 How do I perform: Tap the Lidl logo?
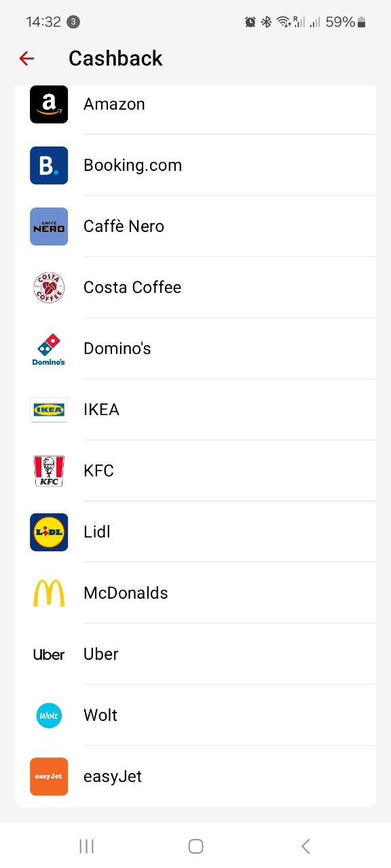[x=49, y=532]
